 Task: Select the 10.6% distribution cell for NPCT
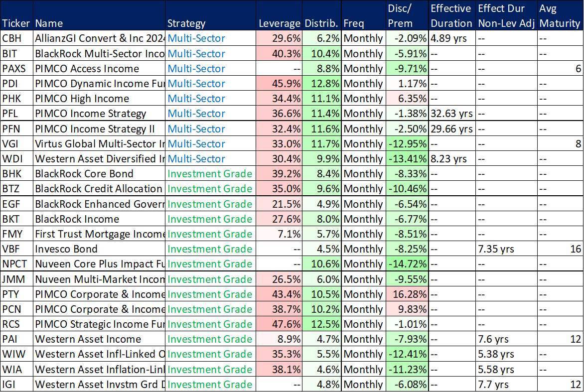click(321, 264)
